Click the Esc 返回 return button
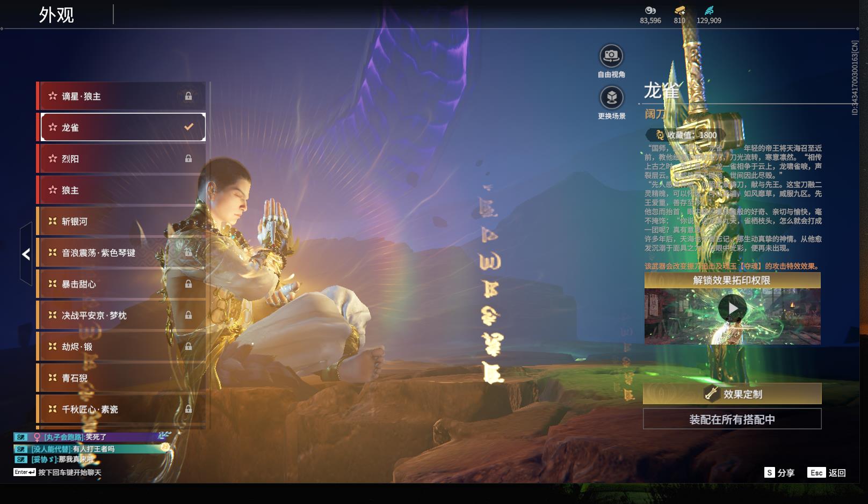The width and height of the screenshot is (868, 504). pyautogui.click(x=827, y=473)
